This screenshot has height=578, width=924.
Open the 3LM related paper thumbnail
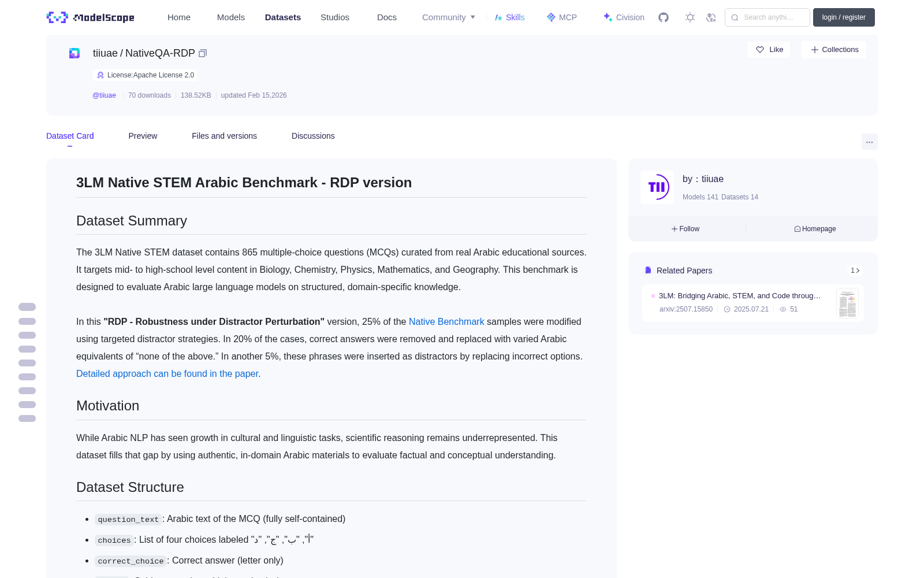click(x=847, y=303)
